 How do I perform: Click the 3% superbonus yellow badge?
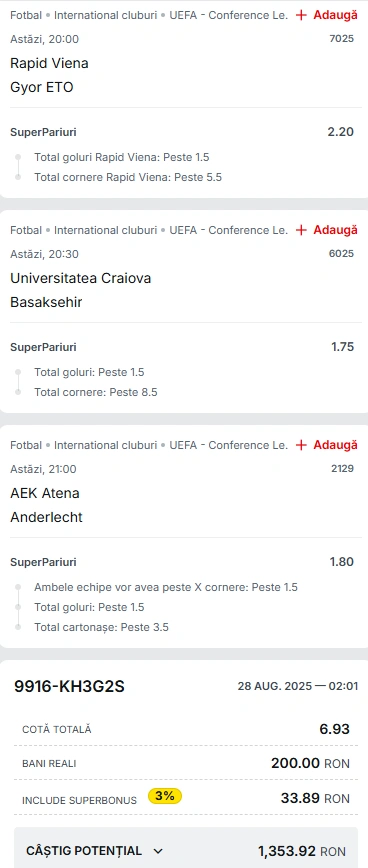165,796
